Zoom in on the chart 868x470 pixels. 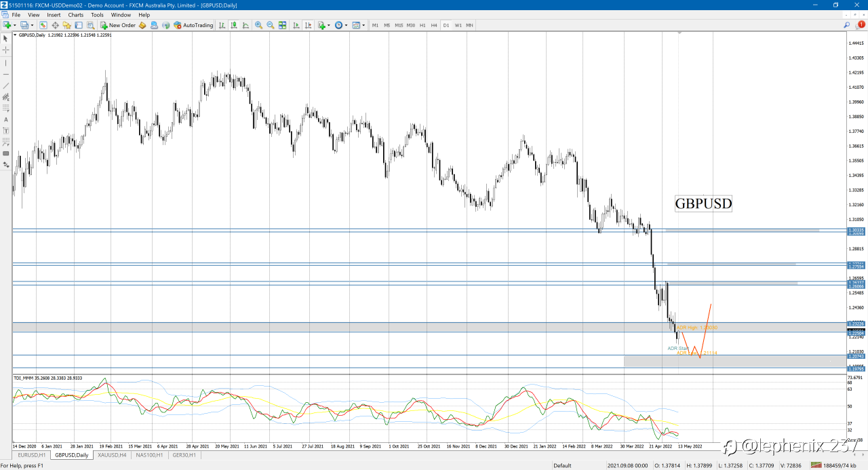pos(258,25)
